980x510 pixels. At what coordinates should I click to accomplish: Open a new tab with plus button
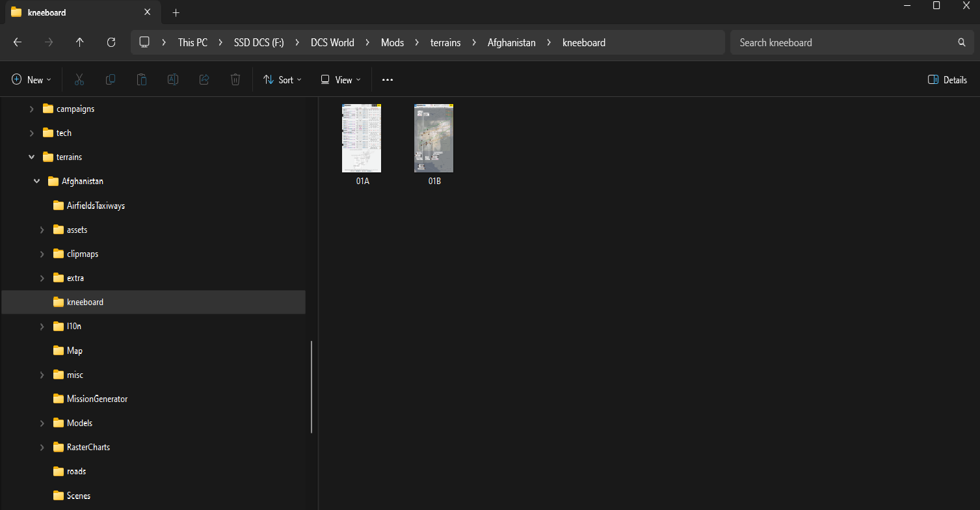point(176,12)
